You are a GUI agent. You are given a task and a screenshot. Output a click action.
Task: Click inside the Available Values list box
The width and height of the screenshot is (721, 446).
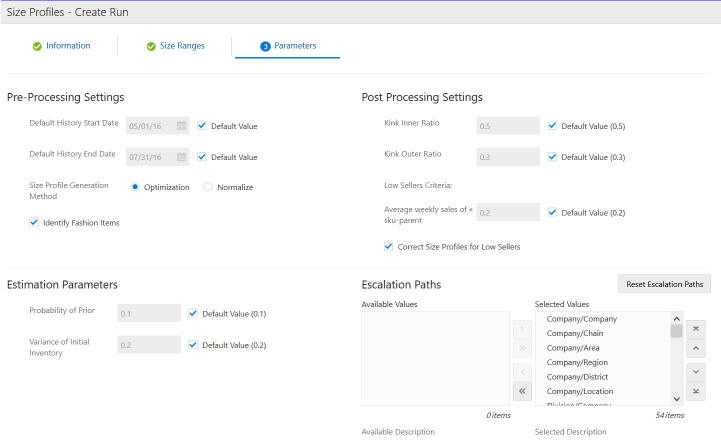[x=435, y=358]
